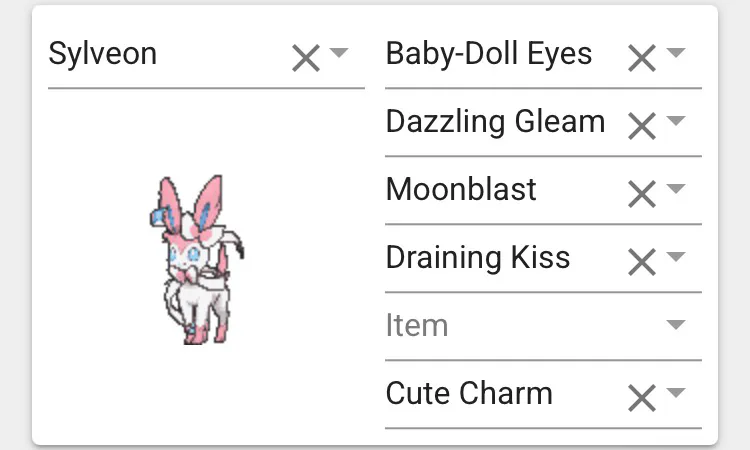Select the Cute Charm ability text

pyautogui.click(x=469, y=393)
